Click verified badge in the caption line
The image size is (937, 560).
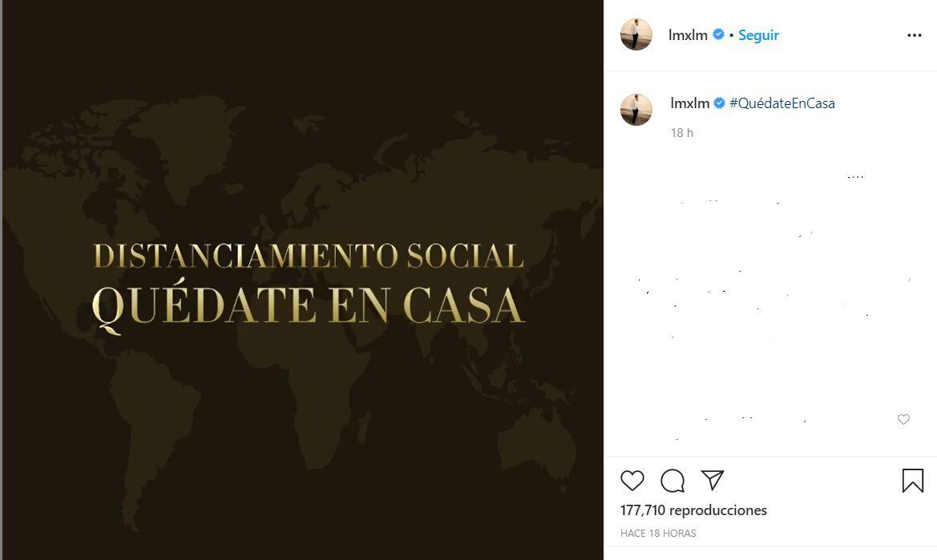[x=720, y=103]
